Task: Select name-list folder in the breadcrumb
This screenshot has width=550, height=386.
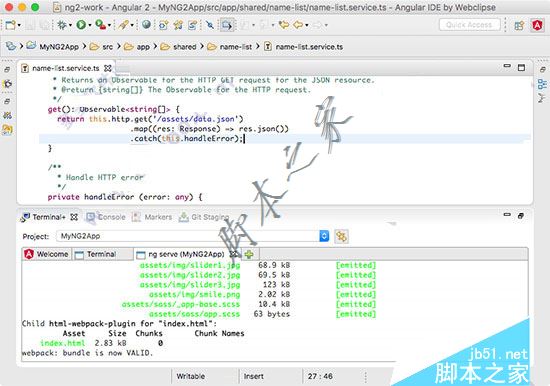Action: (236, 47)
